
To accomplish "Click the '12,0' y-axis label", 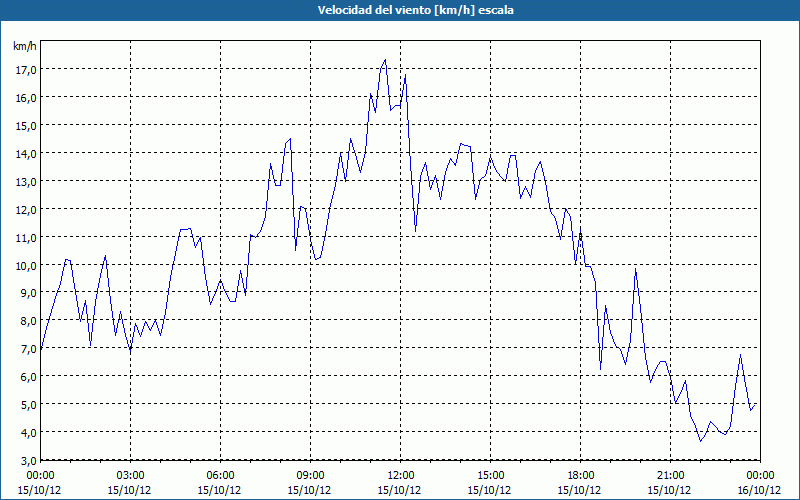I will [x=26, y=210].
